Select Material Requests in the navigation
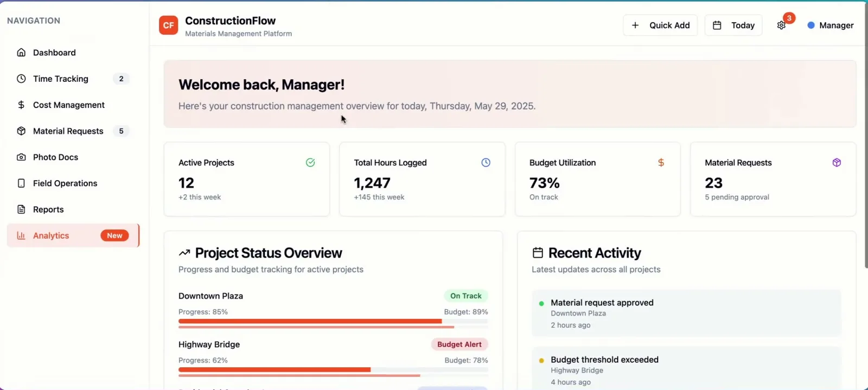Screen dimensions: 868x390 coord(73,131)
